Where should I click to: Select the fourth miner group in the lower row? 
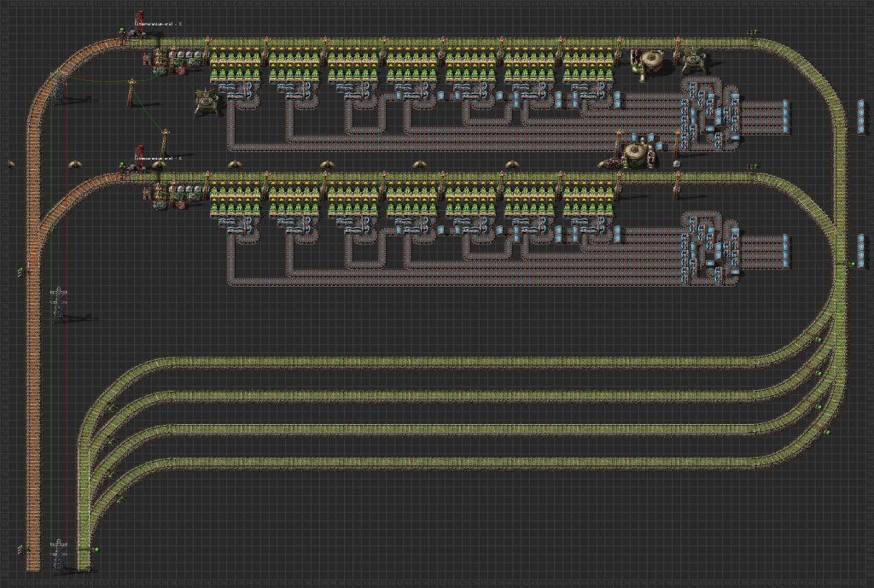pos(412,200)
